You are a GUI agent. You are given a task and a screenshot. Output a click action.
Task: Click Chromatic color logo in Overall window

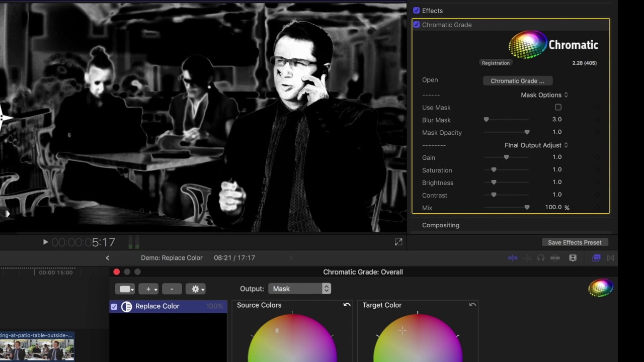tap(601, 288)
